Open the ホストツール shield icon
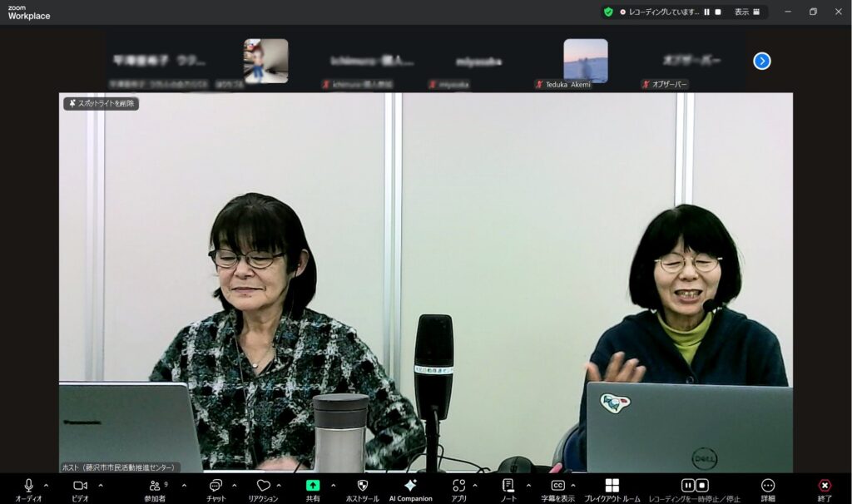Screen dimensions: 852x504 (362, 486)
